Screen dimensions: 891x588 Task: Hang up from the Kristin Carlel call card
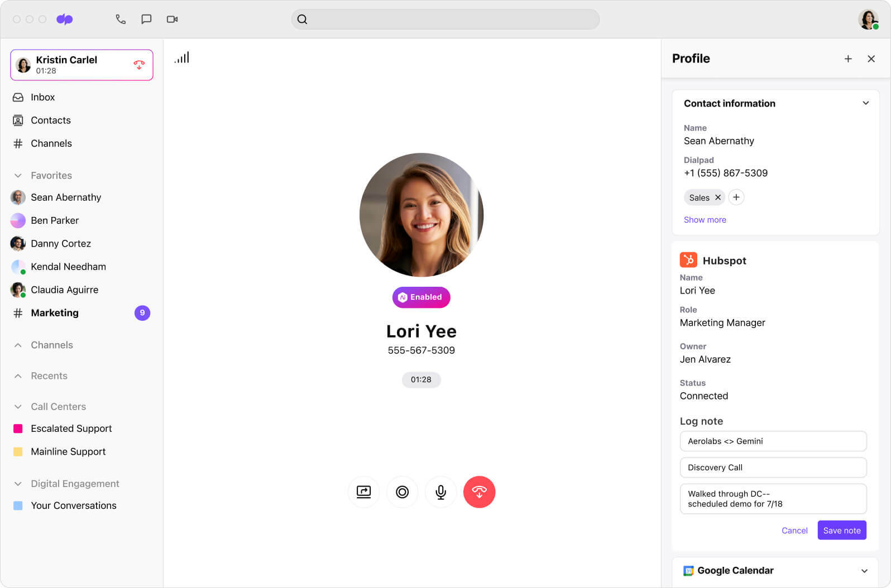(139, 65)
